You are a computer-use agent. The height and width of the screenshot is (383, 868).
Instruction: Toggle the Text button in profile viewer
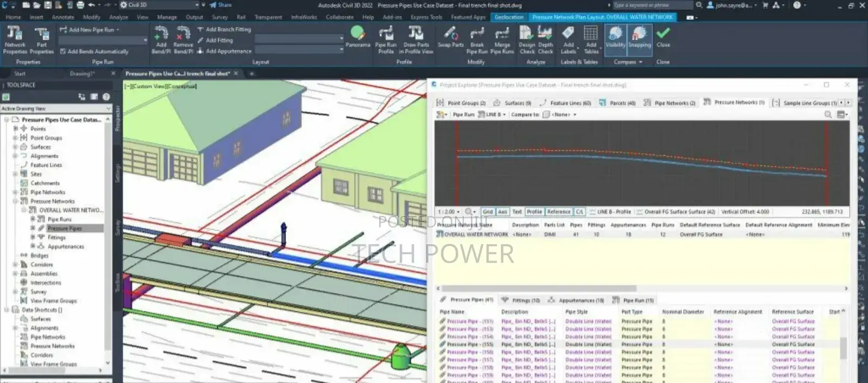click(517, 212)
